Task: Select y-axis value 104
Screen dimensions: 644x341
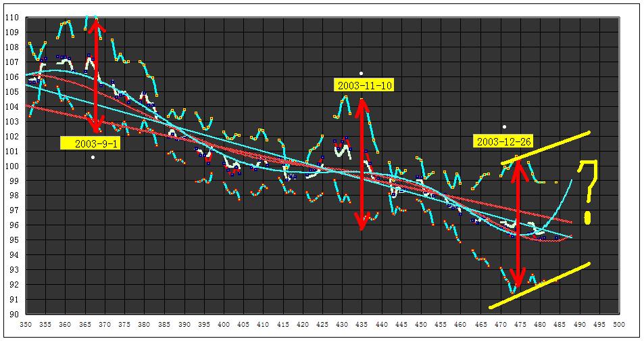Action: click(x=12, y=107)
